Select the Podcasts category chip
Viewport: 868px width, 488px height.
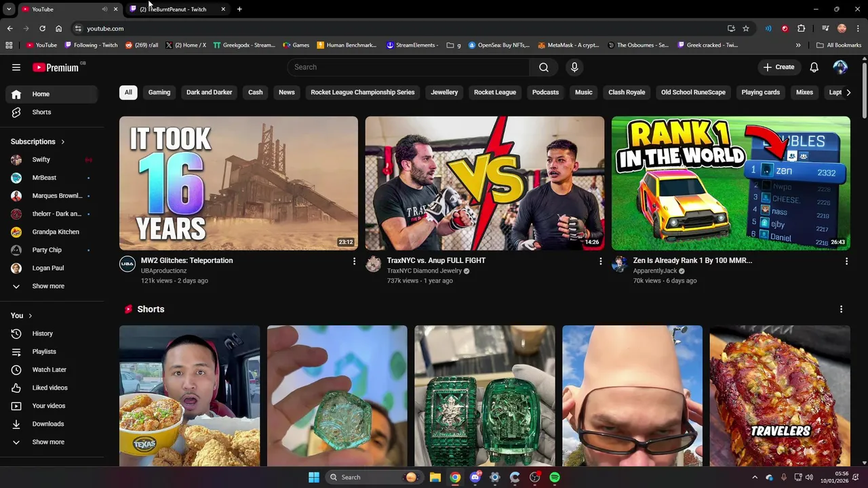click(x=545, y=92)
